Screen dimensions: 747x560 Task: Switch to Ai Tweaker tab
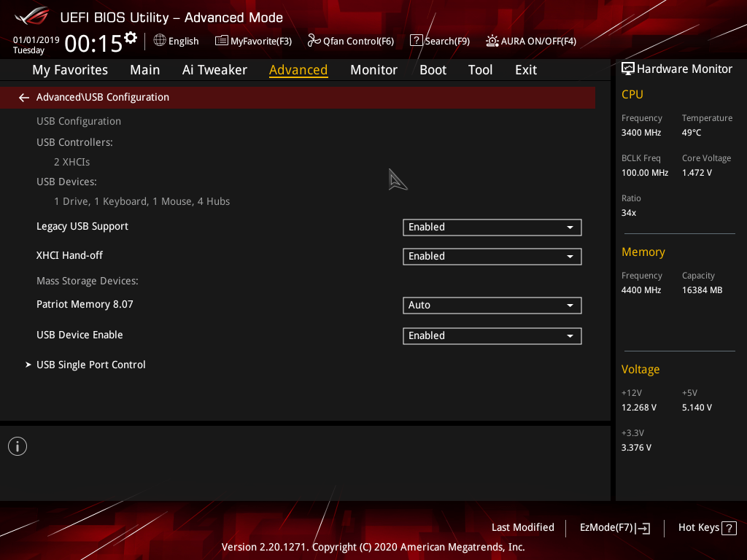tap(214, 70)
